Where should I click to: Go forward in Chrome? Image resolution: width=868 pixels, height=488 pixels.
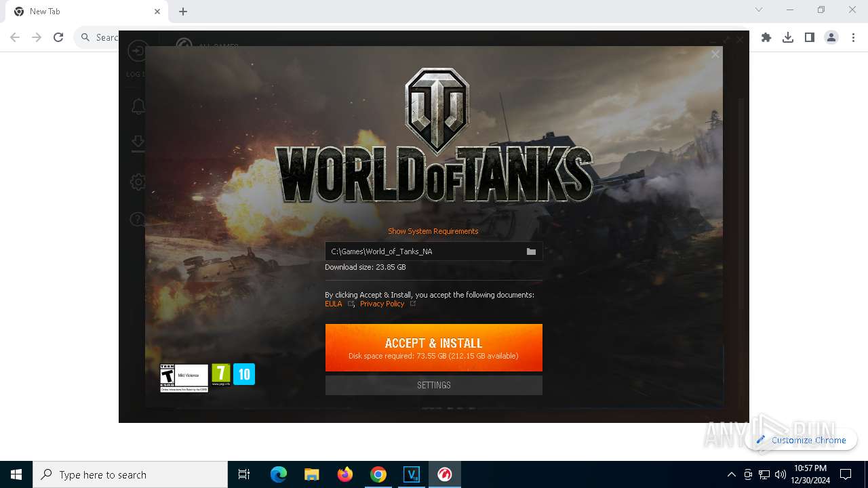point(37,37)
